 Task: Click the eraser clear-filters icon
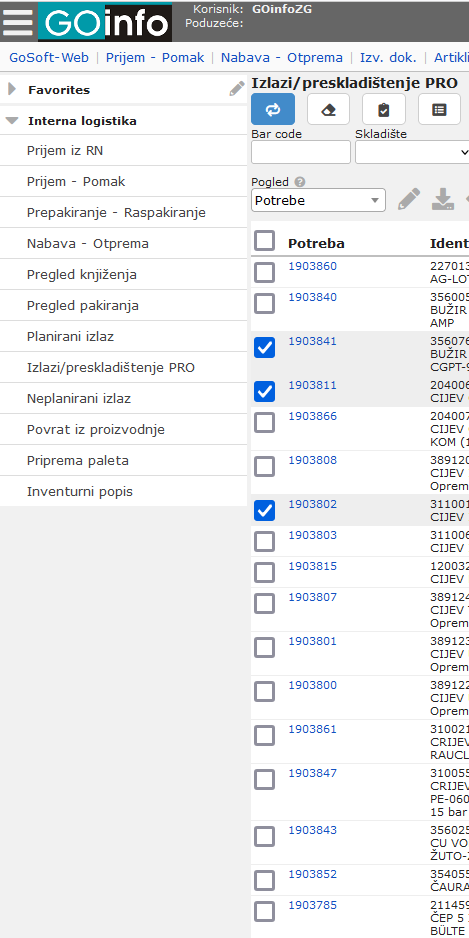pos(328,109)
